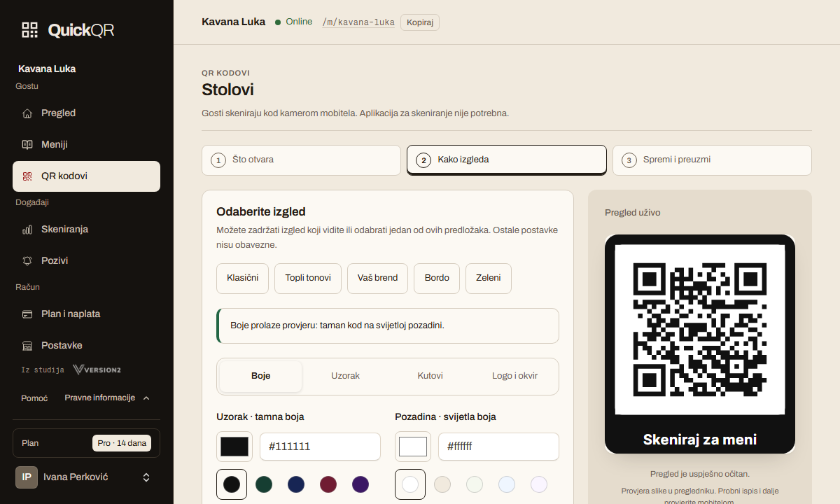Go to step Spremi i preuzmi

click(x=712, y=160)
